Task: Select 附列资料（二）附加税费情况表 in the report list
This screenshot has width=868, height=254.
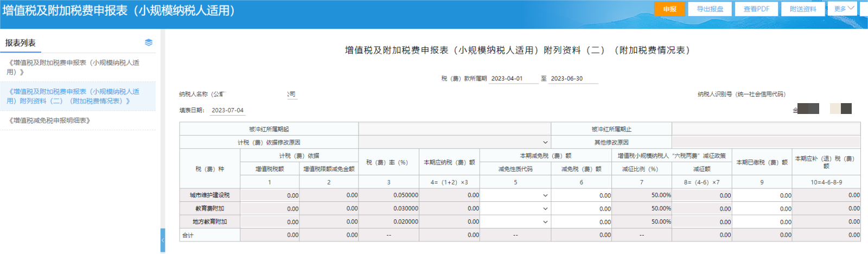Action: point(73,96)
